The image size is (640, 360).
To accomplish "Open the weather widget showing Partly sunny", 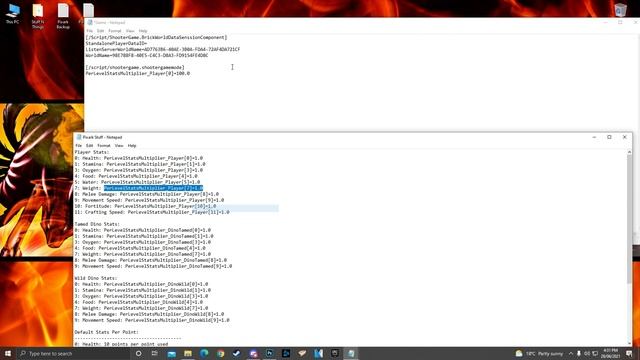I will click(x=539, y=353).
